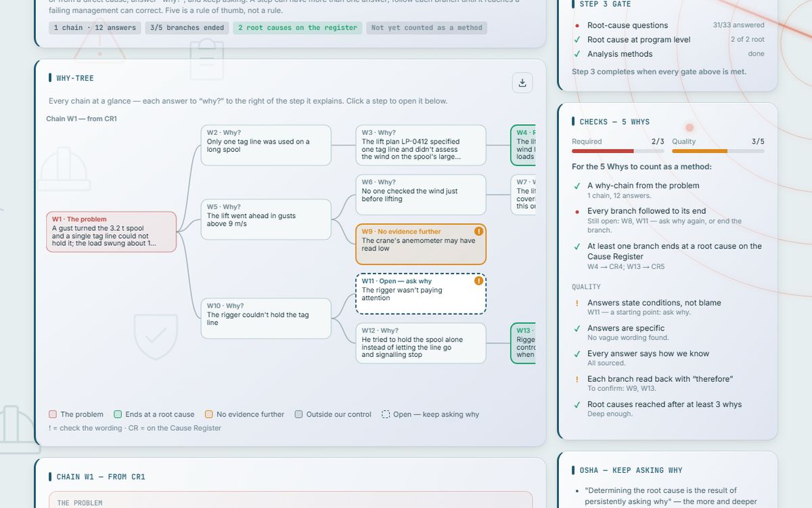The height and width of the screenshot is (508, 812).
Task: Select step W3 about lift plan LP-0412
Action: (x=421, y=145)
